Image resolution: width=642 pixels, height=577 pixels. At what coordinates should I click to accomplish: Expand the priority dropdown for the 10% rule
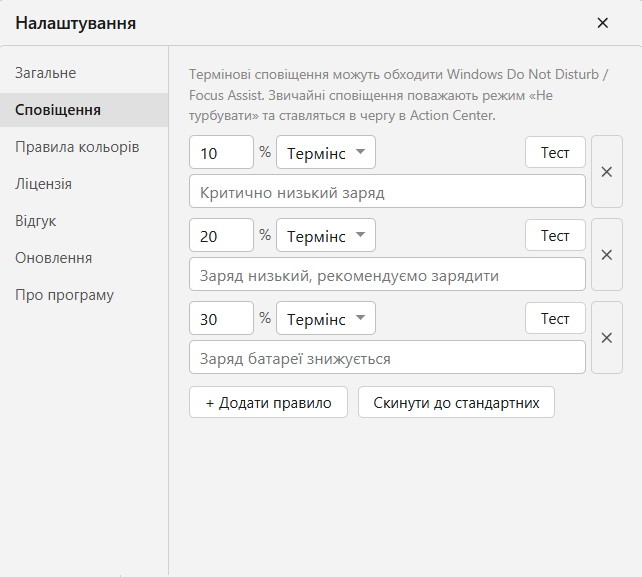click(326, 152)
